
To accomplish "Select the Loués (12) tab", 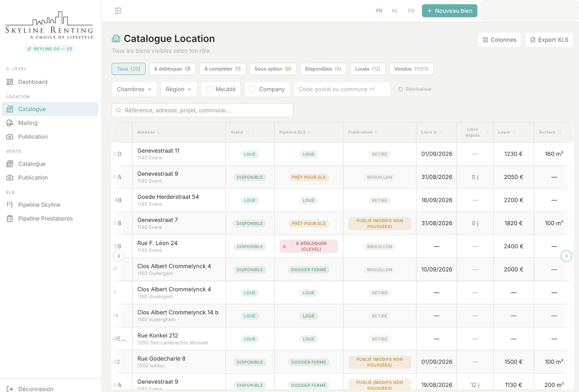I will [368, 69].
